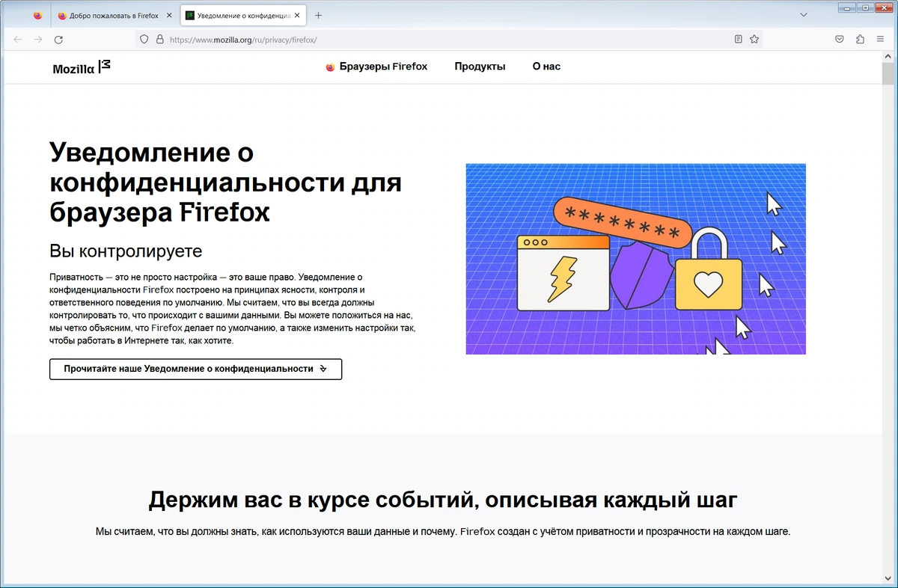The height and width of the screenshot is (588, 898).
Task: Click the pinned Firefox tab icon
Action: [38, 15]
